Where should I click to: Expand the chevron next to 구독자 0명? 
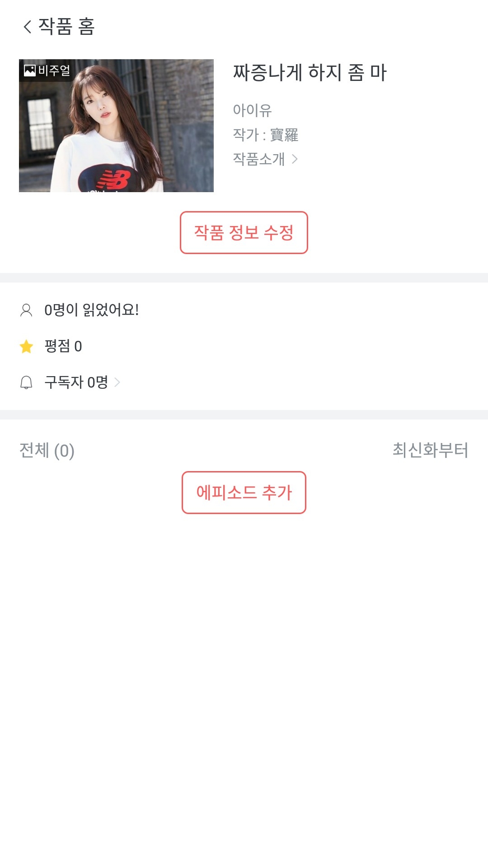[x=117, y=383]
